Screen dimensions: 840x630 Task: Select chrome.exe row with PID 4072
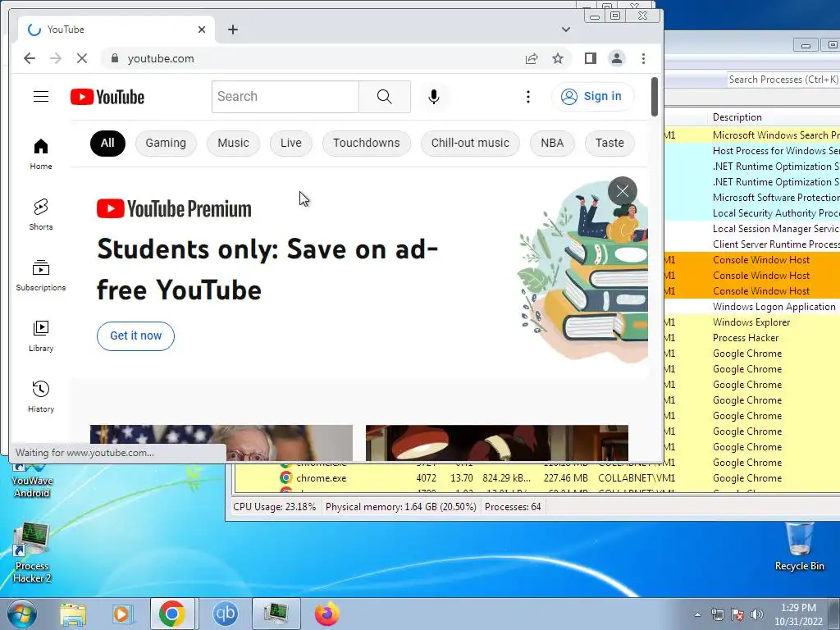(537, 478)
